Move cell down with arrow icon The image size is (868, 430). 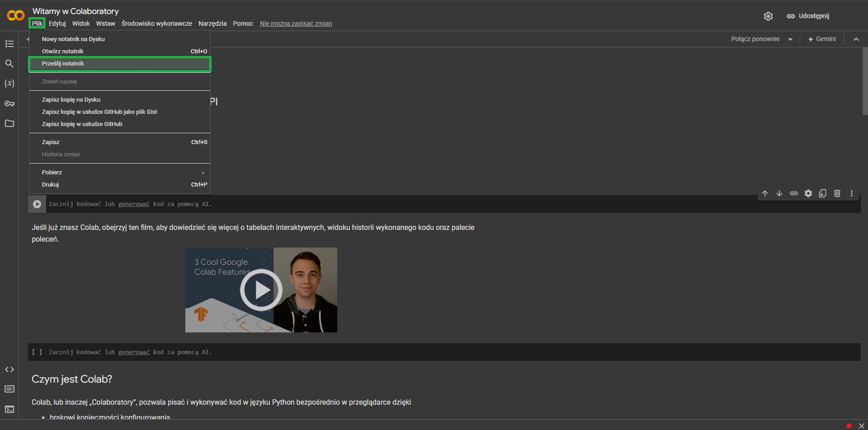tap(779, 193)
